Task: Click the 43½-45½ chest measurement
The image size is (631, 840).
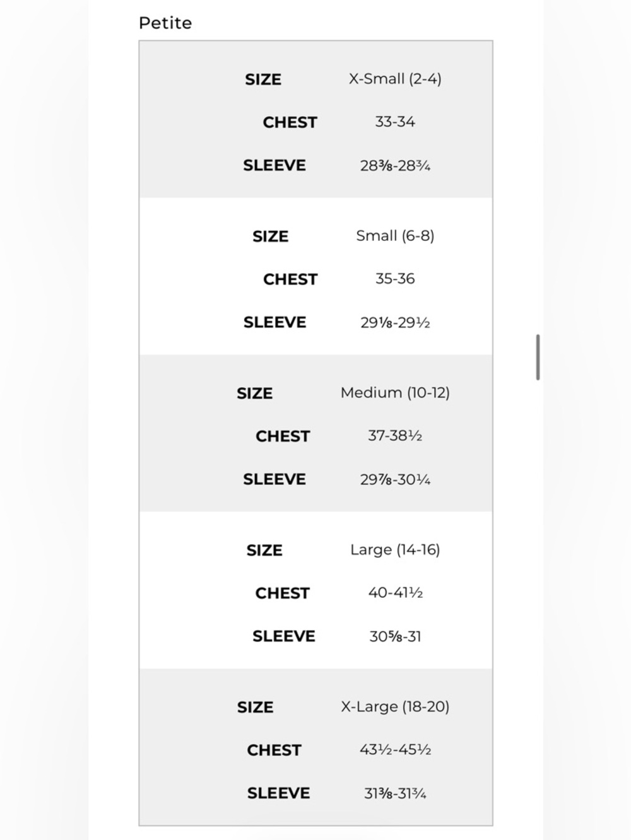Action: pos(395,750)
